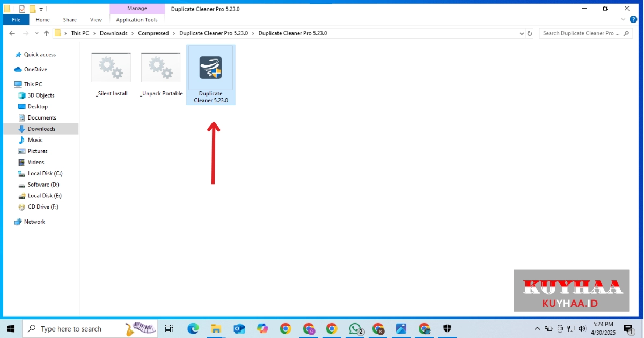Open the recent locations dropdown arrow
644x338 pixels.
click(x=36, y=33)
